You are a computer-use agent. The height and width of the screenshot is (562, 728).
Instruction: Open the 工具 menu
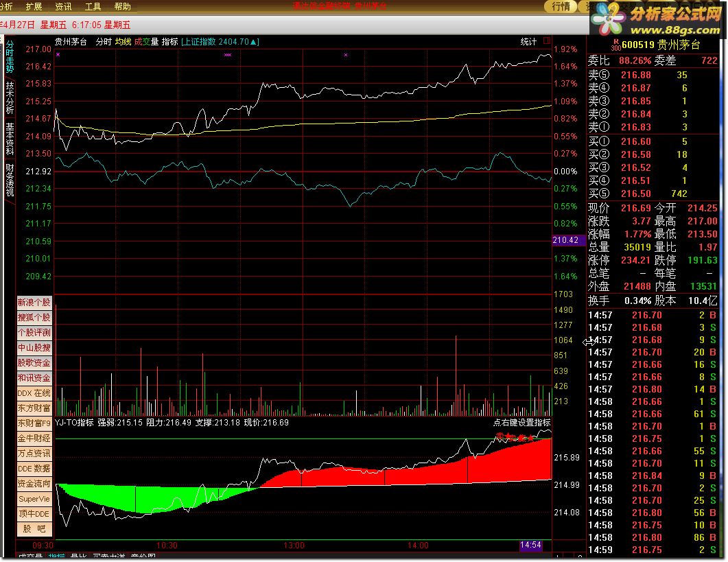[x=93, y=6]
